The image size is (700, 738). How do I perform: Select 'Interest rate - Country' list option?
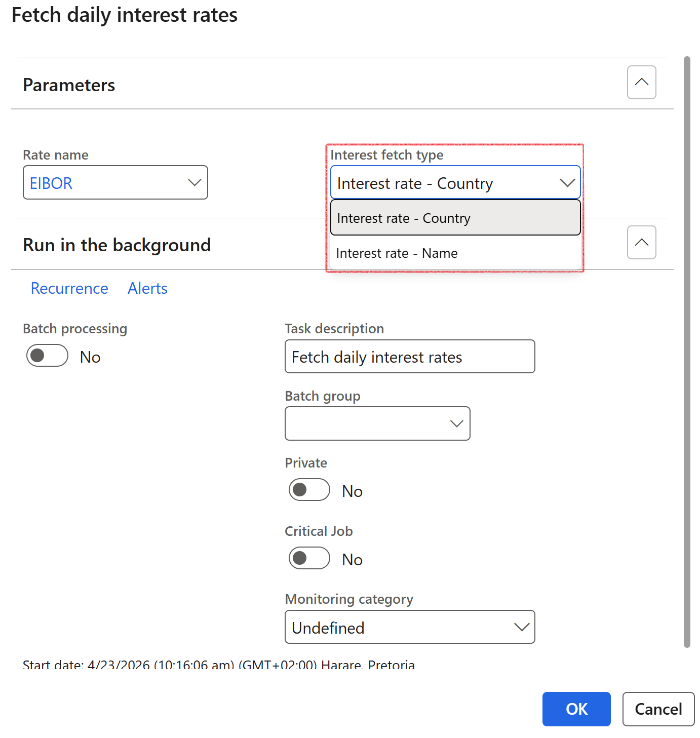pyautogui.click(x=455, y=218)
